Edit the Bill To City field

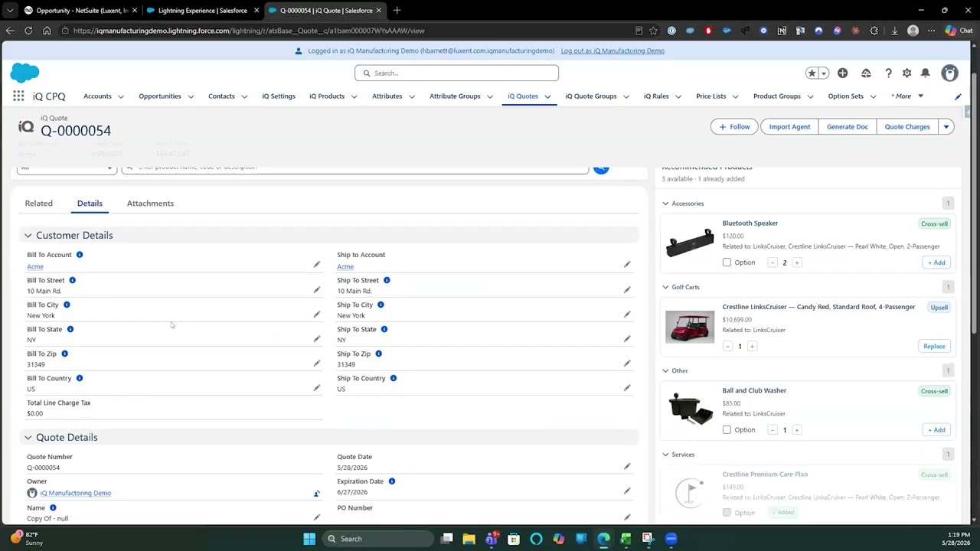point(317,315)
